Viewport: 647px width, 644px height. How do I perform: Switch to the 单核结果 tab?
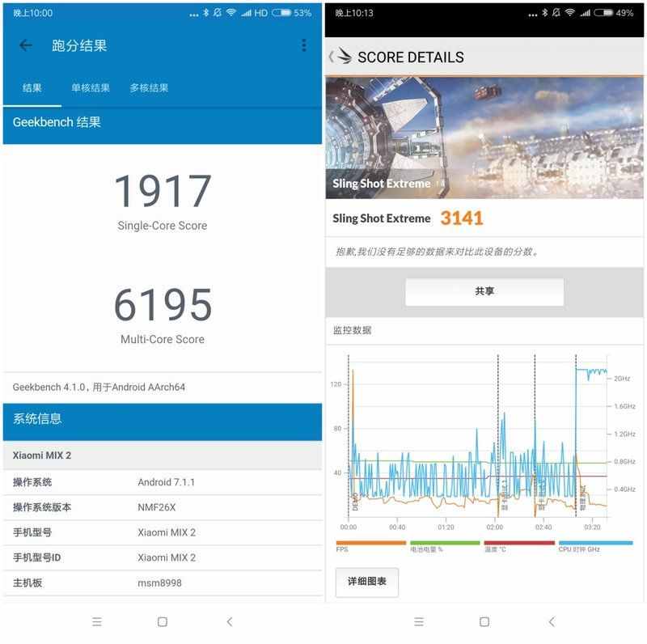[x=91, y=88]
